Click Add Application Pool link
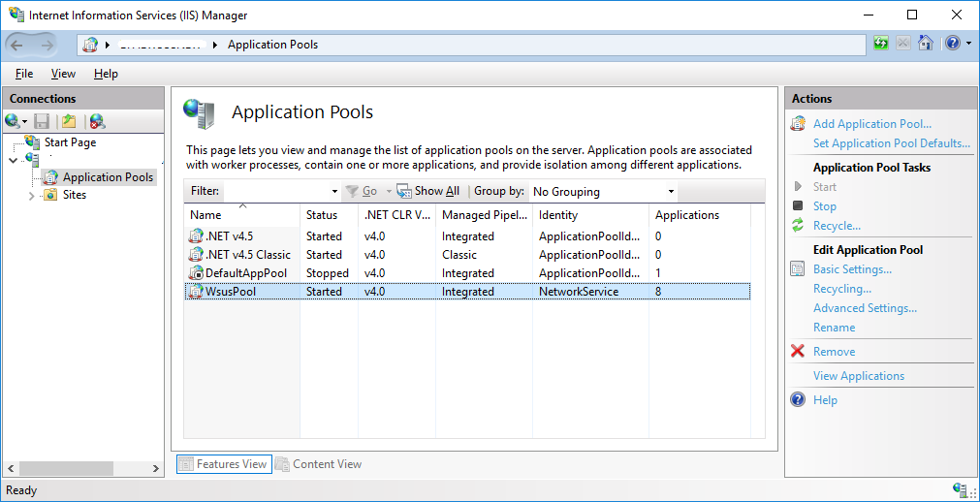Image resolution: width=980 pixels, height=502 pixels. tap(871, 124)
